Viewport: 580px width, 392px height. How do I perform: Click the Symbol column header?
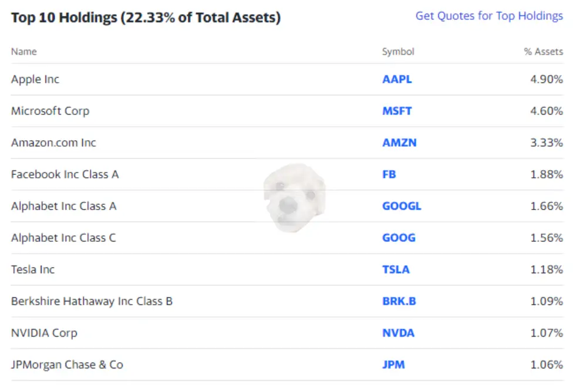tap(397, 52)
